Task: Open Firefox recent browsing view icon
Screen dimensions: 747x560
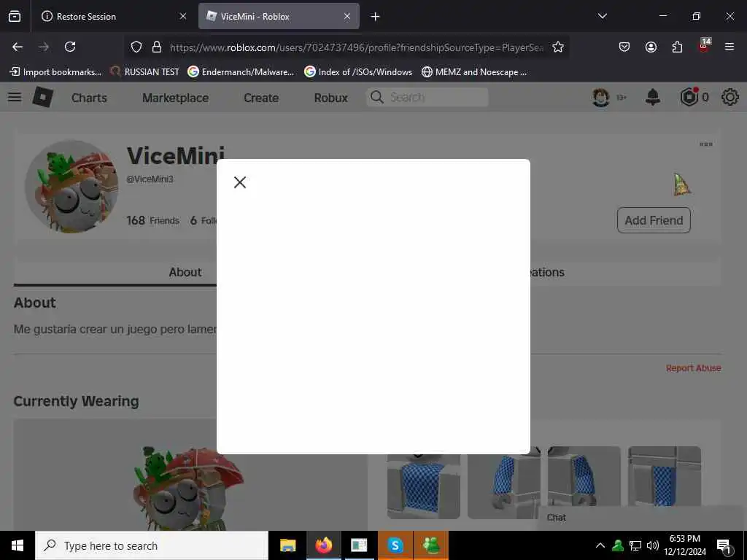Action: coord(15,16)
